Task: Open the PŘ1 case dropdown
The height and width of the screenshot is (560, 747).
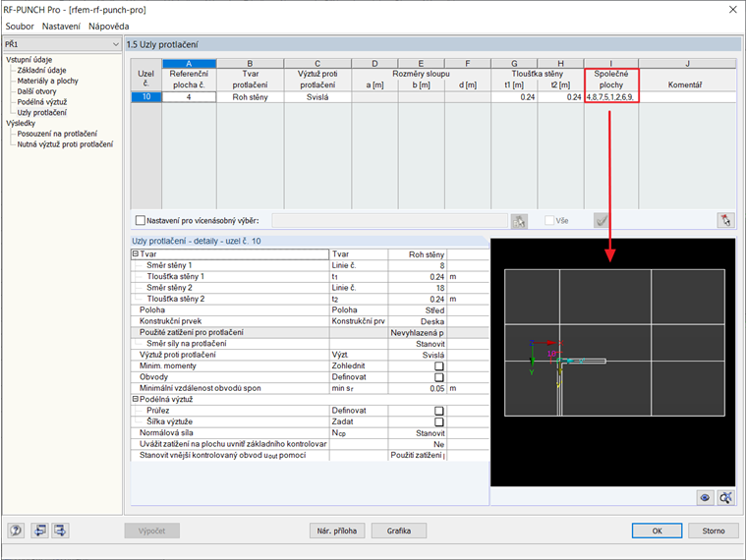Action: click(x=62, y=44)
